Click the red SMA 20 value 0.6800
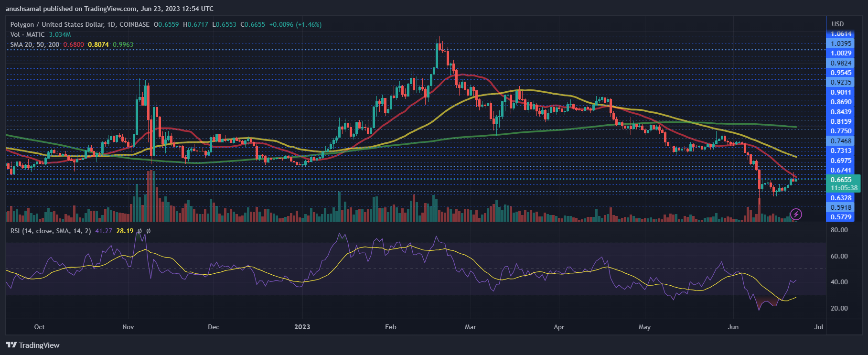Viewport: 868px width, 355px height. pyautogui.click(x=74, y=44)
